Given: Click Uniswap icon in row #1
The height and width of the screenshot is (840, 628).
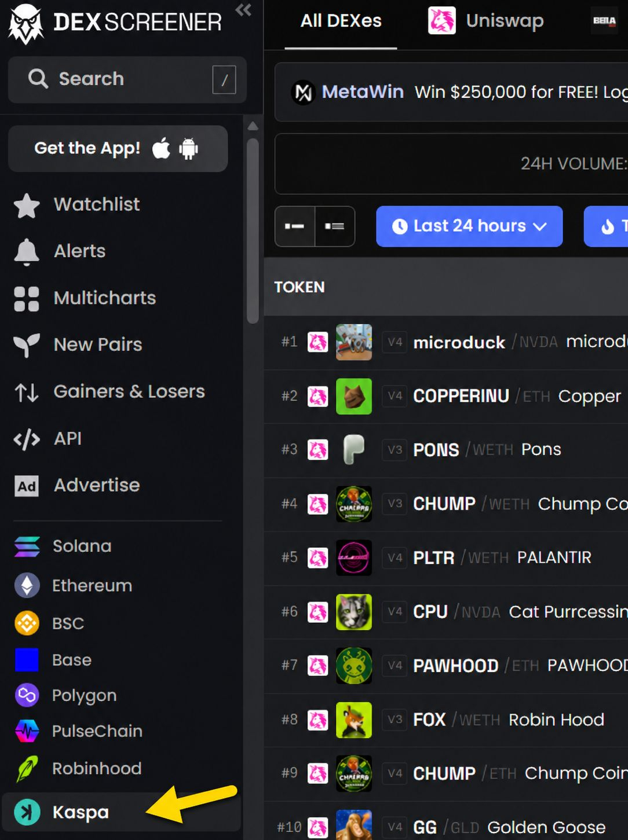Looking at the screenshot, I should (x=317, y=342).
